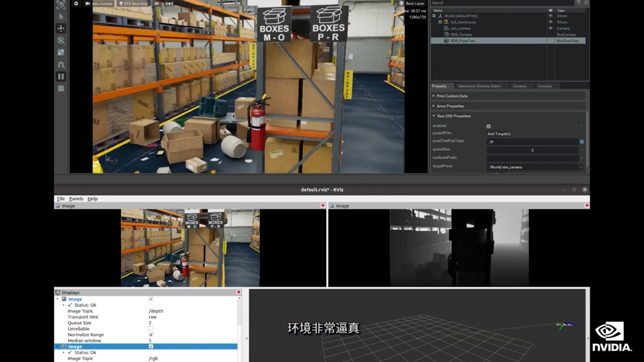Viewport: 644px width, 362px height.
Task: Click the ROS_Camera cube icon
Action: click(x=446, y=34)
